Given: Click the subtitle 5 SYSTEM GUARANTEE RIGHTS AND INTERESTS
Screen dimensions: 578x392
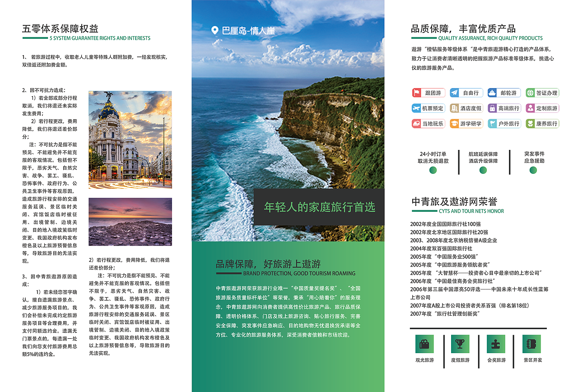Looking at the screenshot, I should 100,38.
